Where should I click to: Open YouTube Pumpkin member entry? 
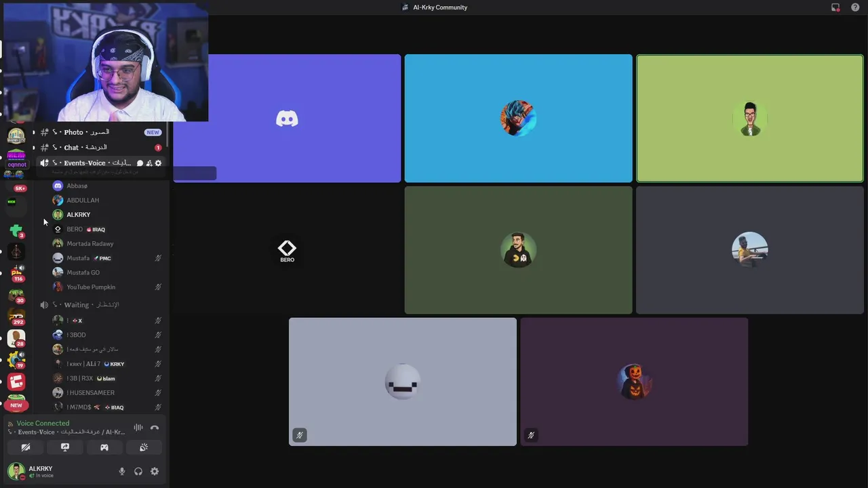click(107, 287)
